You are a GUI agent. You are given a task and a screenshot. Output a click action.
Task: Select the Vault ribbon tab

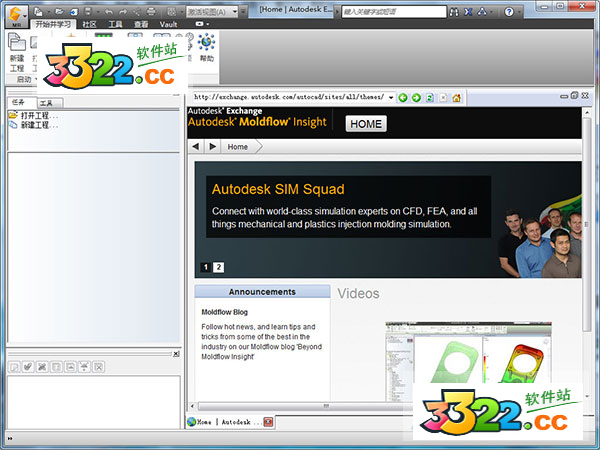pyautogui.click(x=168, y=24)
